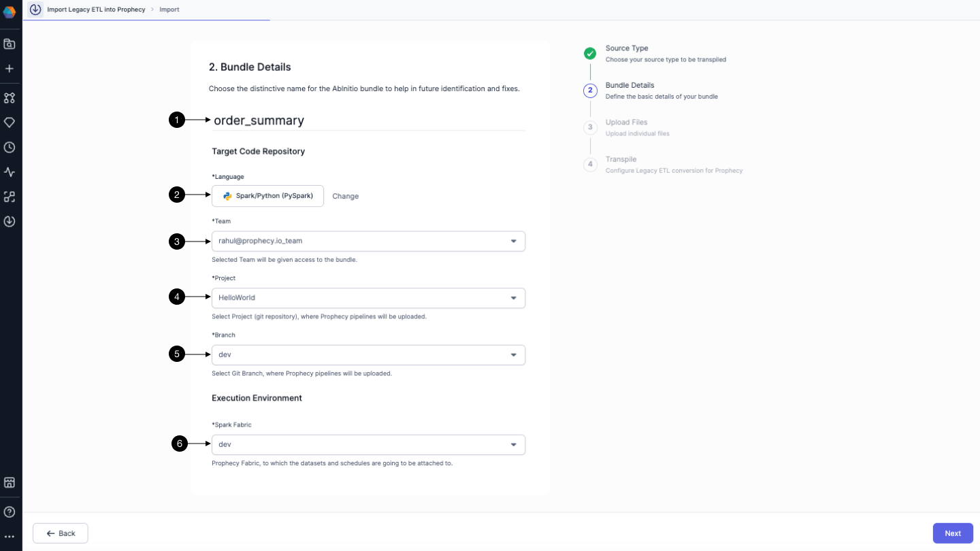Open the activity pulse monitoring icon
This screenshot has height=551, width=980.
10,172
